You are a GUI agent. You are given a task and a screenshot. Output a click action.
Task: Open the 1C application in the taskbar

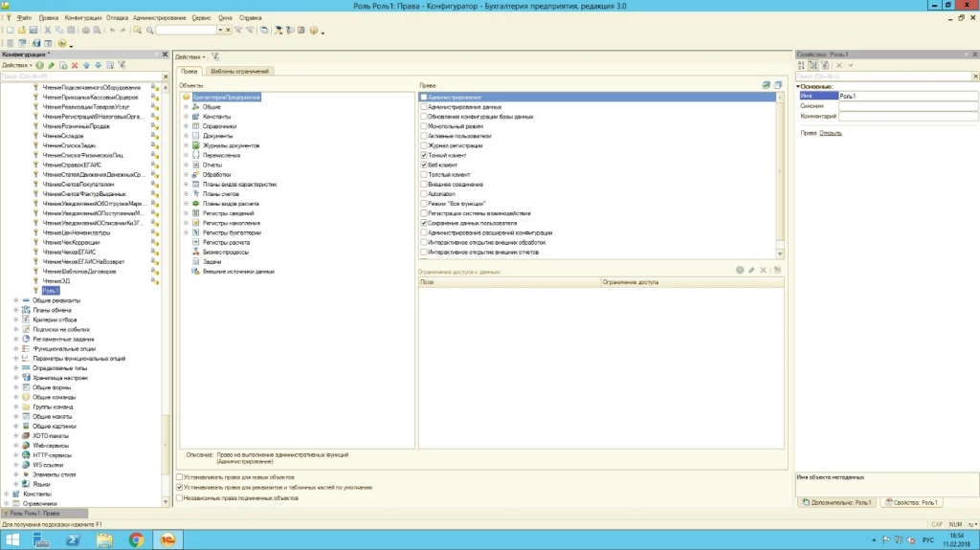[167, 539]
